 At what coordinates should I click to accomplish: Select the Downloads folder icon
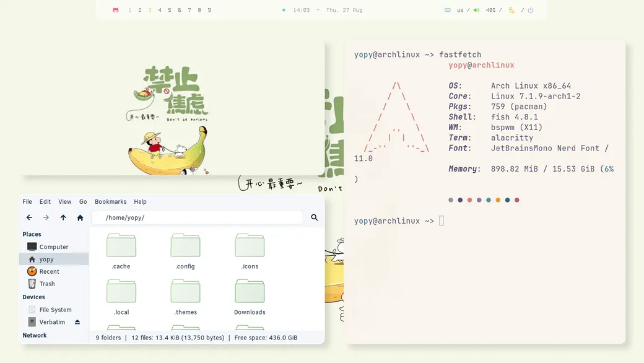(250, 292)
